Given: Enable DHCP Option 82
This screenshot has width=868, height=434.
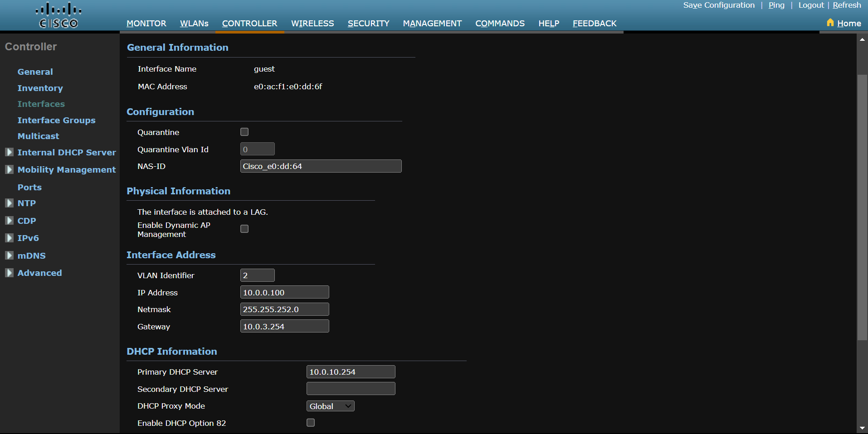Looking at the screenshot, I should (311, 423).
